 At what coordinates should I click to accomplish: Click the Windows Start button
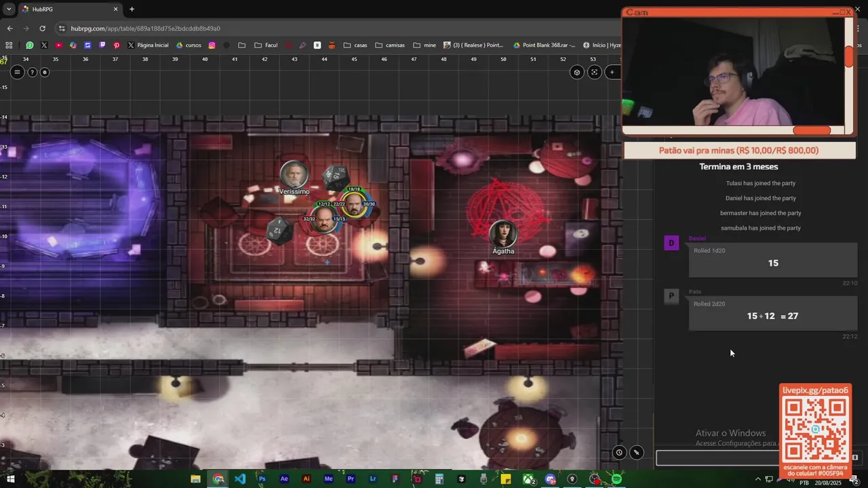pyautogui.click(x=10, y=479)
